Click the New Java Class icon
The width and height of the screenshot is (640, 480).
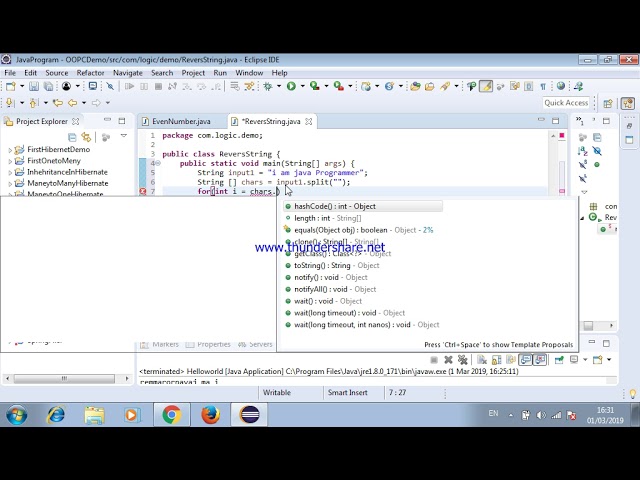[389, 86]
